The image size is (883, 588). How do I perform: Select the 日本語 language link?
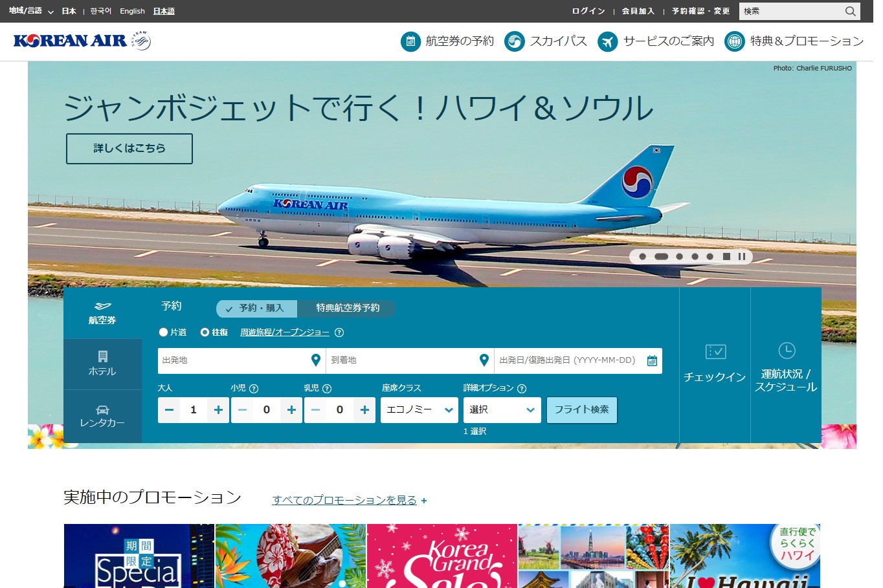click(x=164, y=11)
